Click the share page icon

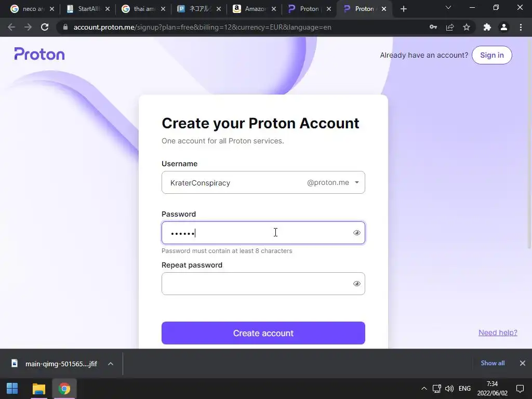[450, 27]
